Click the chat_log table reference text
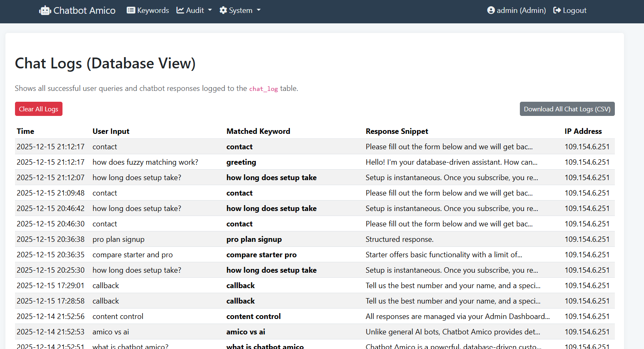Image resolution: width=644 pixels, height=349 pixels. pyautogui.click(x=263, y=89)
